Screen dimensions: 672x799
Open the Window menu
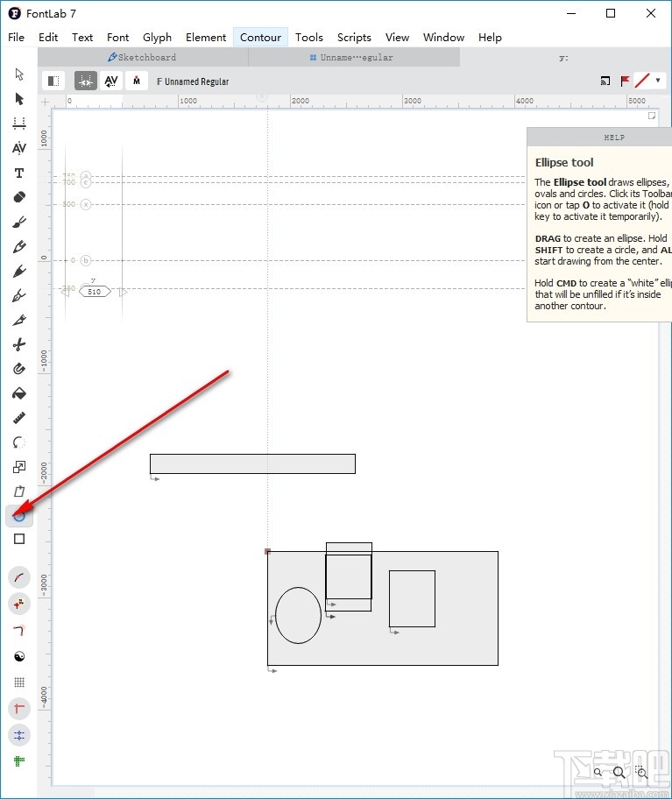pyautogui.click(x=443, y=37)
